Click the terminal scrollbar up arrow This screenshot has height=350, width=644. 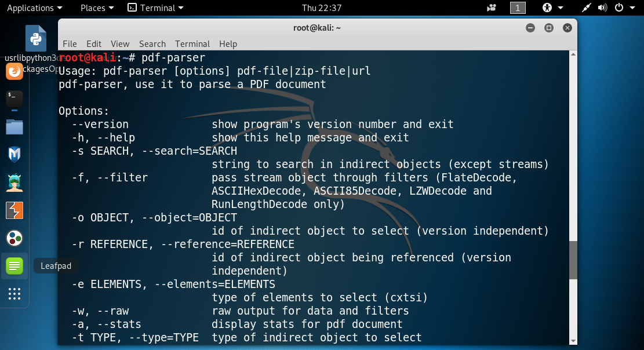(573, 54)
